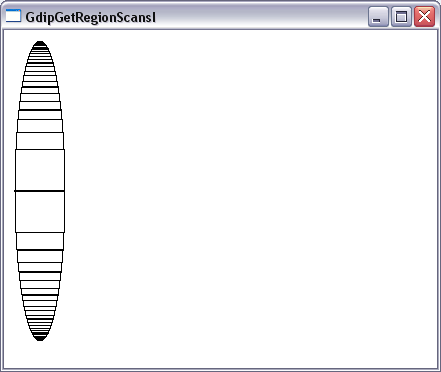Screen dimensions: 441x372
Task: Click the window's right border edge
Action: click(x=439, y=200)
